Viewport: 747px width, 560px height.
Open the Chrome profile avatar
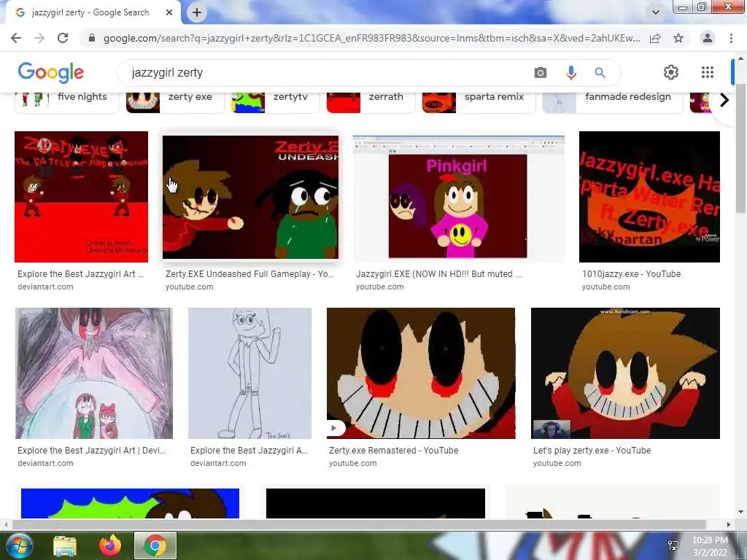pos(708,38)
